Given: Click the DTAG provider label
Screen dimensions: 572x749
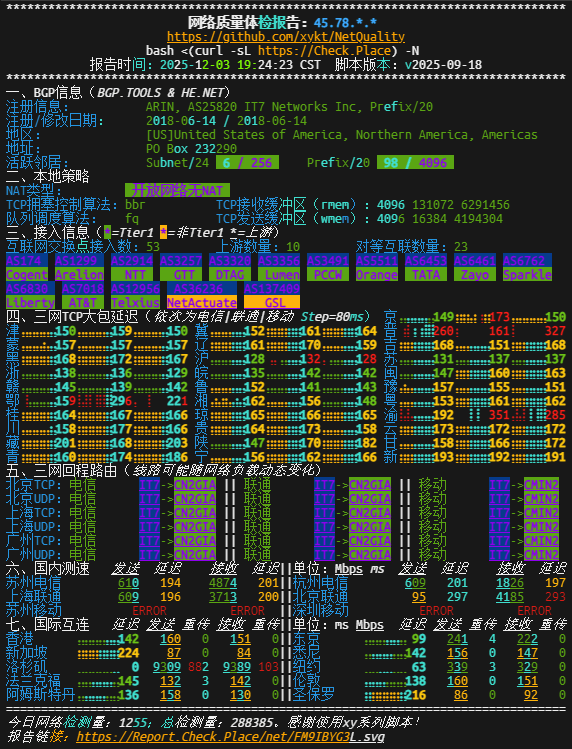Looking at the screenshot, I should coord(230,275).
